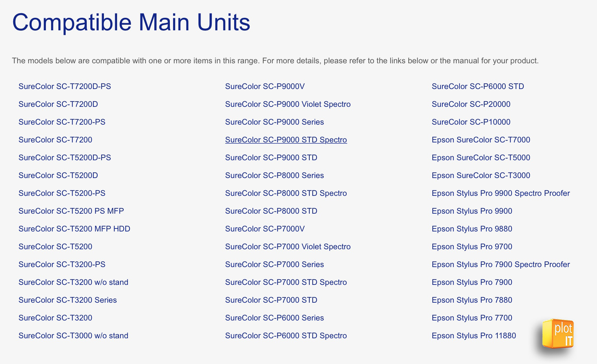View SureColor SC-T3200 Series page

pyautogui.click(x=68, y=300)
